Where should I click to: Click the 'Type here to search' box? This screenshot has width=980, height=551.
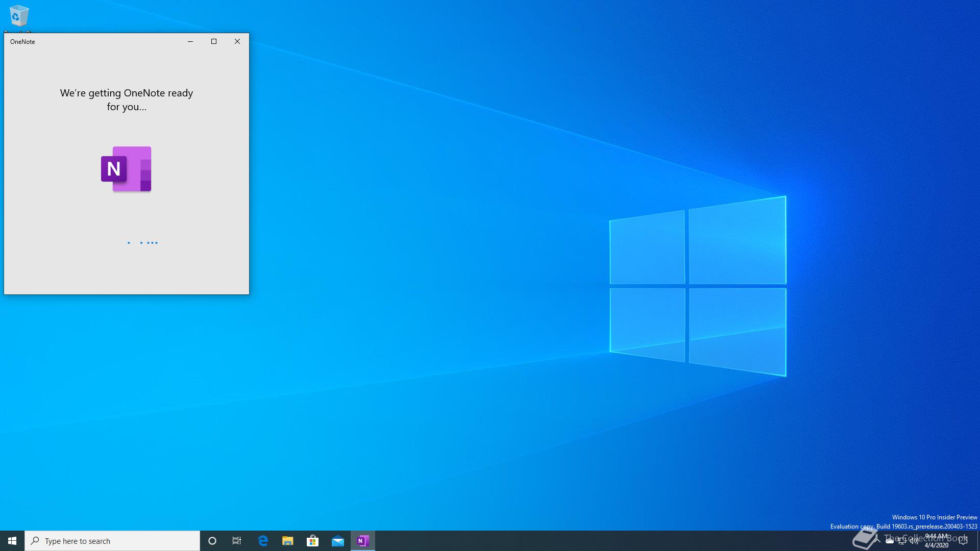pos(112,541)
